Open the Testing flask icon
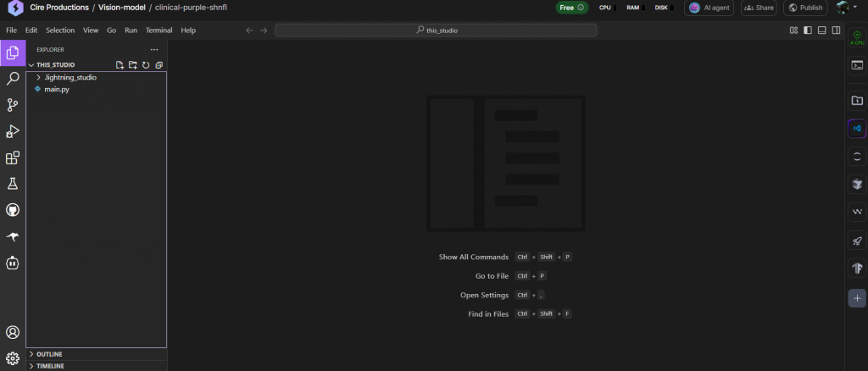The height and width of the screenshot is (371, 868). click(13, 184)
